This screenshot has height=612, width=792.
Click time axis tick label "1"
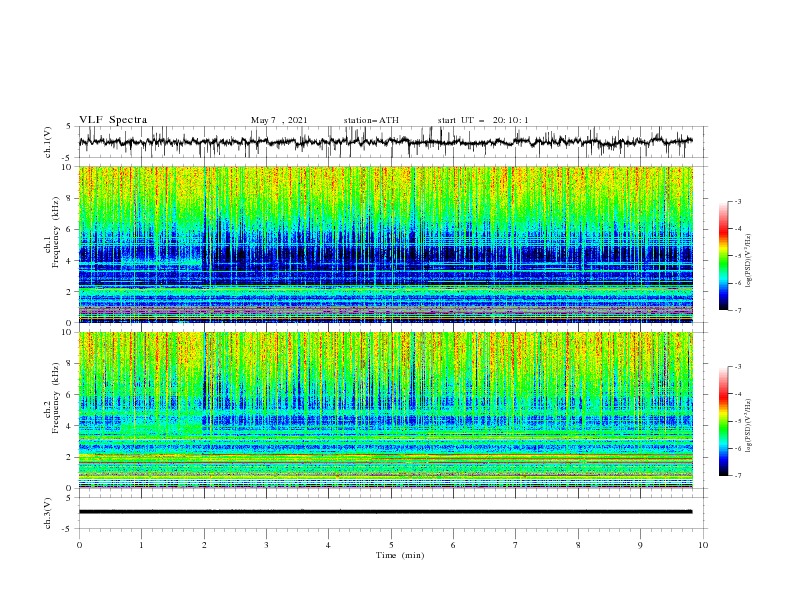coord(141,545)
